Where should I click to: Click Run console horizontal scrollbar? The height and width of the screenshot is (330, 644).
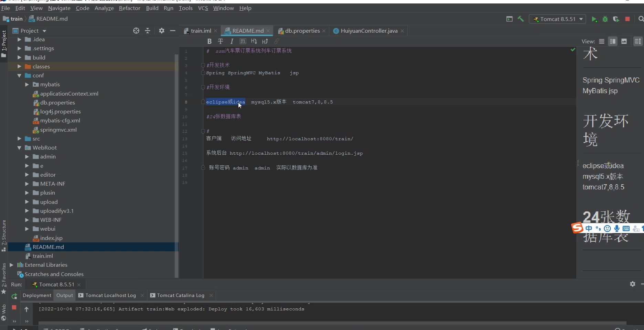[x=332, y=323]
